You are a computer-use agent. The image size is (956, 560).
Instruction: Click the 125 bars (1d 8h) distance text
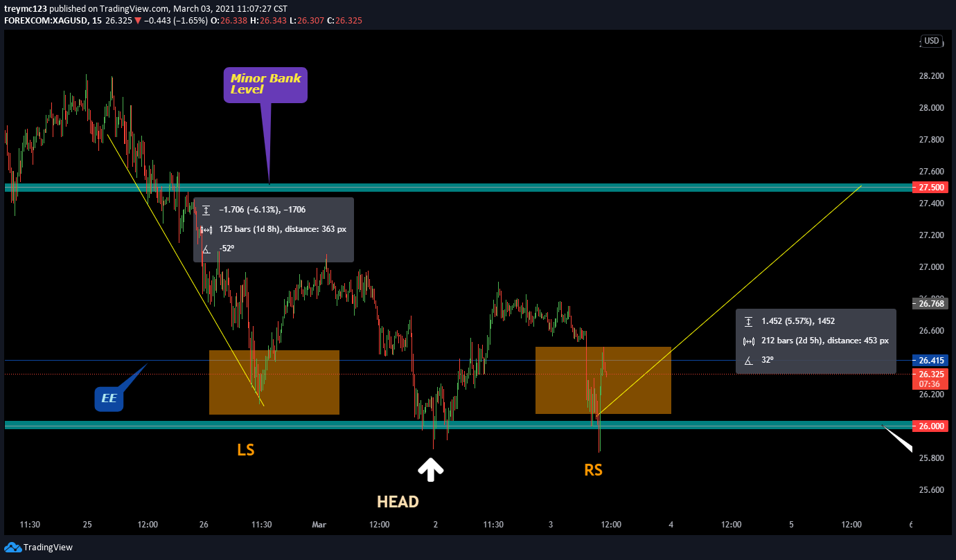click(x=283, y=229)
